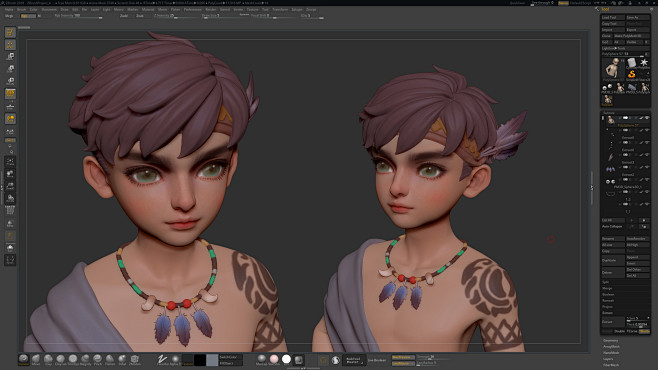Select the Inflat brush

122,359
